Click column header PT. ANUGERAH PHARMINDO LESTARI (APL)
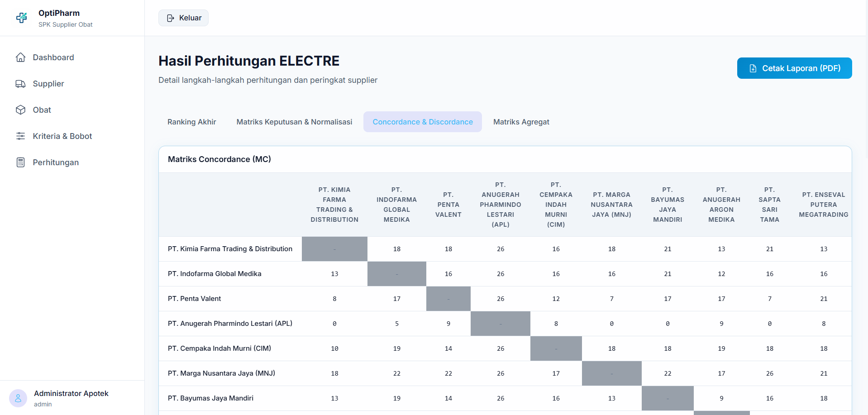868x415 pixels. coord(501,205)
